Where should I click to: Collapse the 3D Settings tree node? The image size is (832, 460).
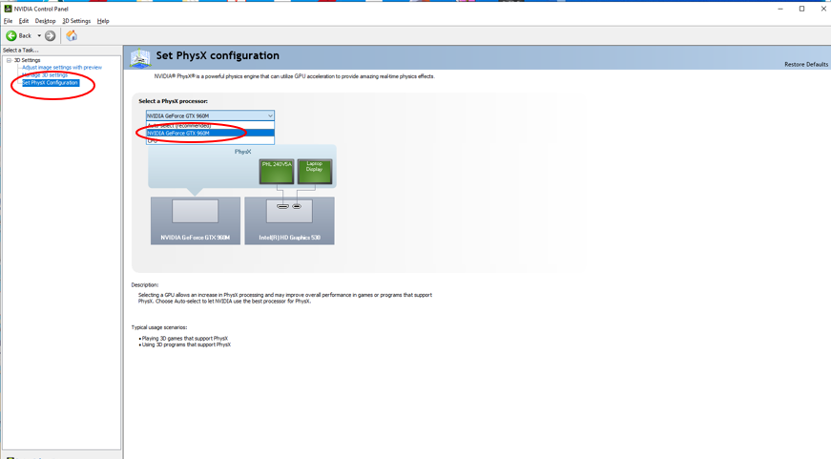tap(9, 60)
